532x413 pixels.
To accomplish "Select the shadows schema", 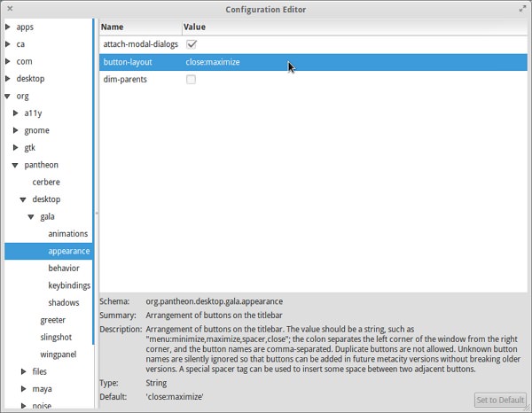I will 64,302.
